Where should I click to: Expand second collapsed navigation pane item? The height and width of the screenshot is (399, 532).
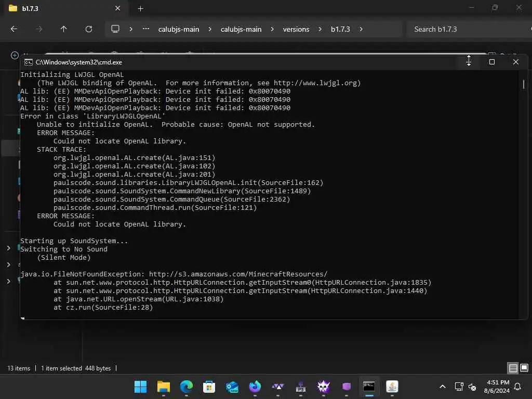8,264
